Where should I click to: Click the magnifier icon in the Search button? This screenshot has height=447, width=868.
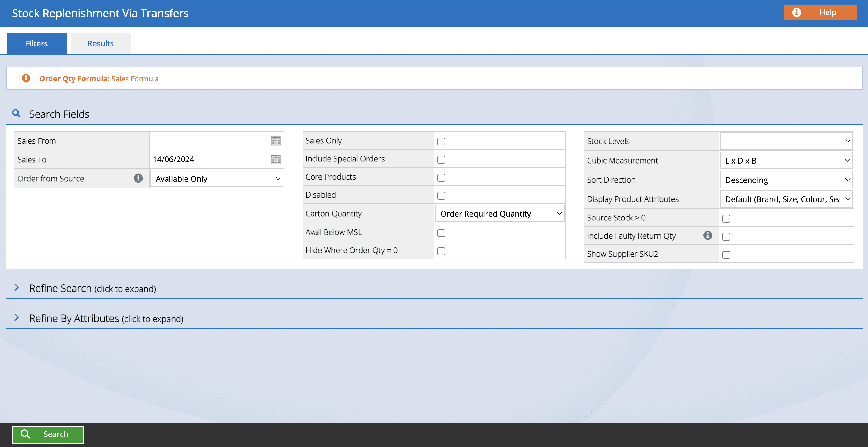coord(25,434)
